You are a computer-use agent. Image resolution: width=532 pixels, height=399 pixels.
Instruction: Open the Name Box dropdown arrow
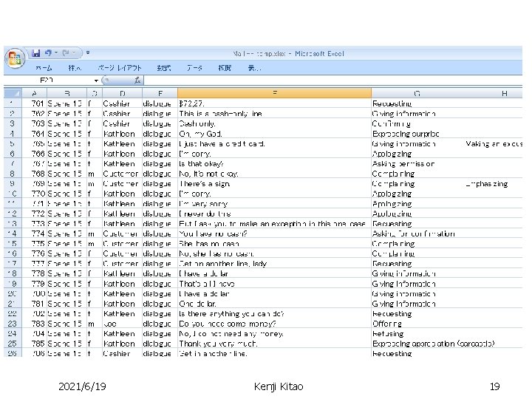[x=96, y=81]
